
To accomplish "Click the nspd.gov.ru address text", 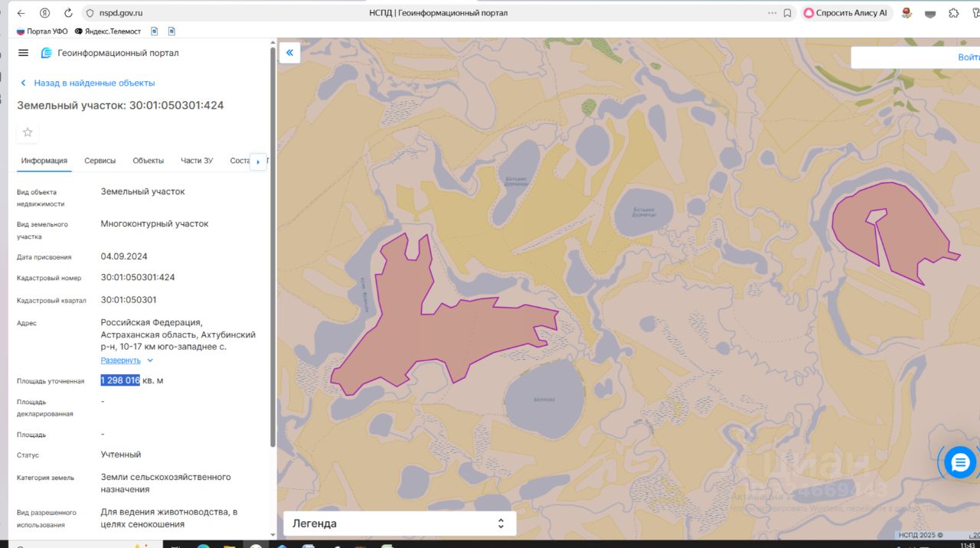I will pos(121,13).
